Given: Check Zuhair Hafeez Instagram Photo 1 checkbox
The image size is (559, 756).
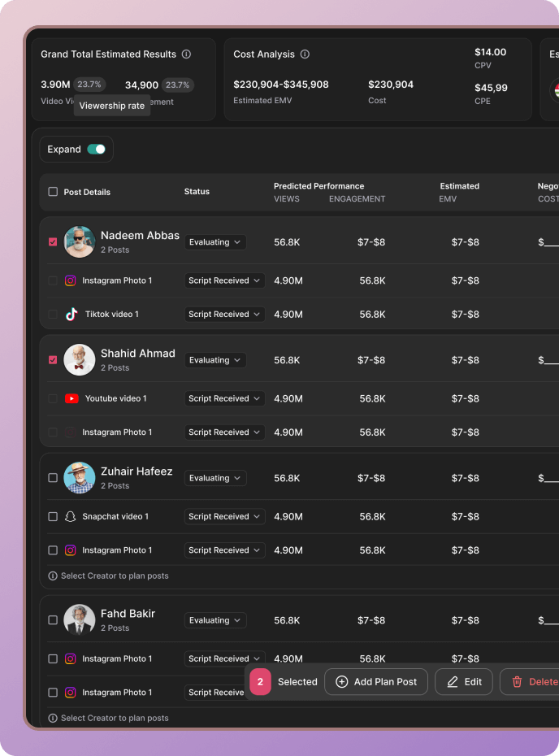Looking at the screenshot, I should pyautogui.click(x=53, y=550).
